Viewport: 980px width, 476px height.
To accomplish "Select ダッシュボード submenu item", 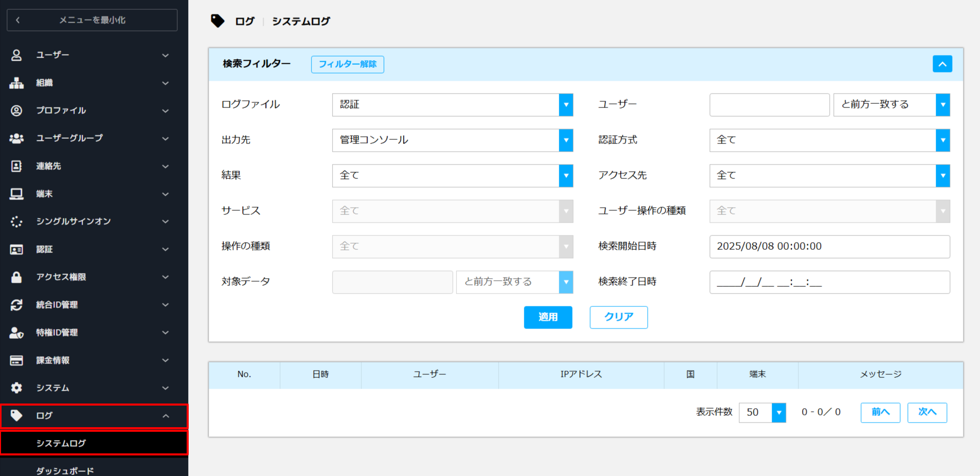I will coord(94,470).
